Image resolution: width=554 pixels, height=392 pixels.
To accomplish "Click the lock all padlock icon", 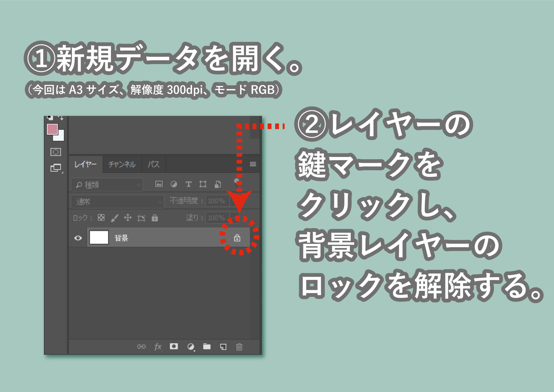I will [155, 217].
